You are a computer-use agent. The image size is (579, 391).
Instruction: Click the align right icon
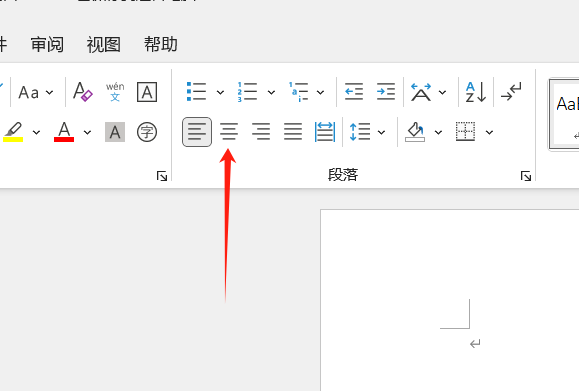click(261, 132)
